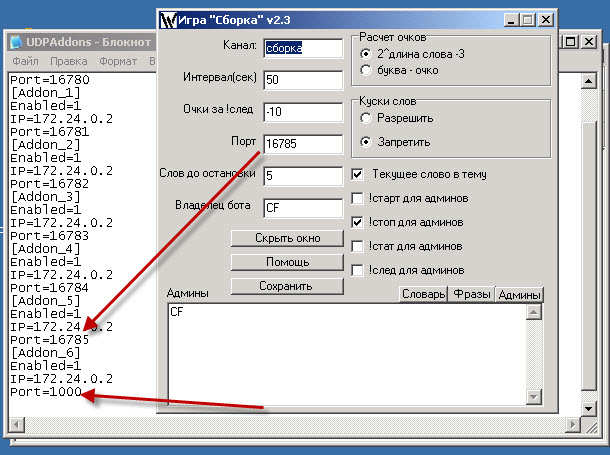Image resolution: width=610 pixels, height=455 pixels.
Task: Switch to the Фразы tab
Action: tap(471, 294)
